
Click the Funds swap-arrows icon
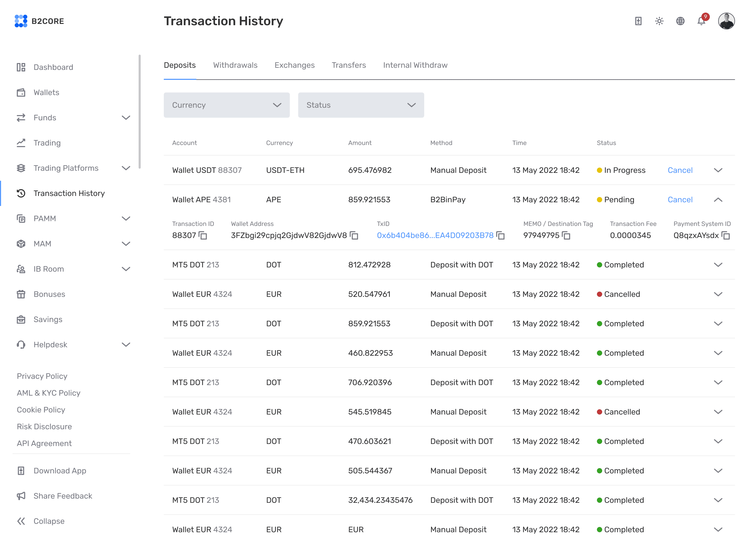click(21, 118)
